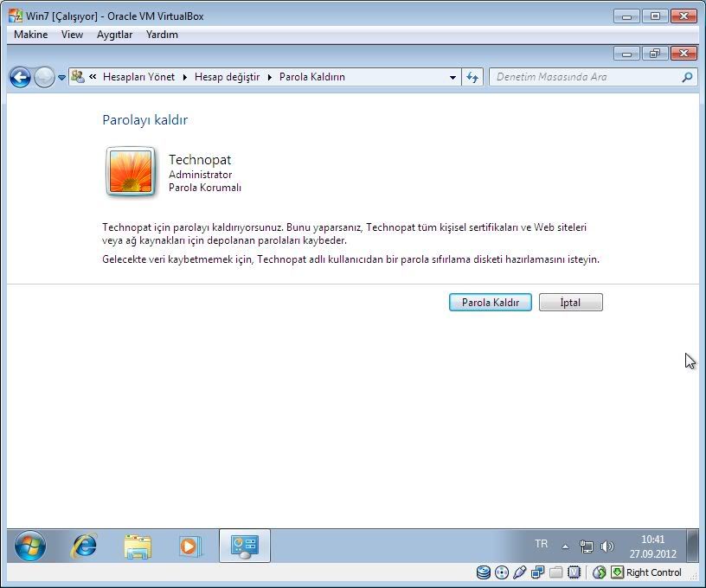Viewport: 706px width, 588px height.
Task: Click the Denetim Masasında Ara search box
Action: pyautogui.click(x=585, y=77)
